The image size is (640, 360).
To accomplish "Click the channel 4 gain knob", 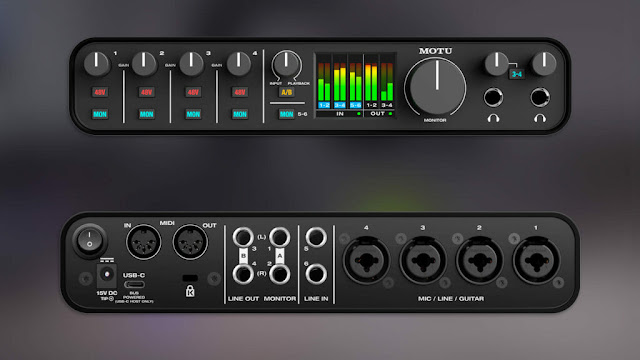I will tap(238, 64).
